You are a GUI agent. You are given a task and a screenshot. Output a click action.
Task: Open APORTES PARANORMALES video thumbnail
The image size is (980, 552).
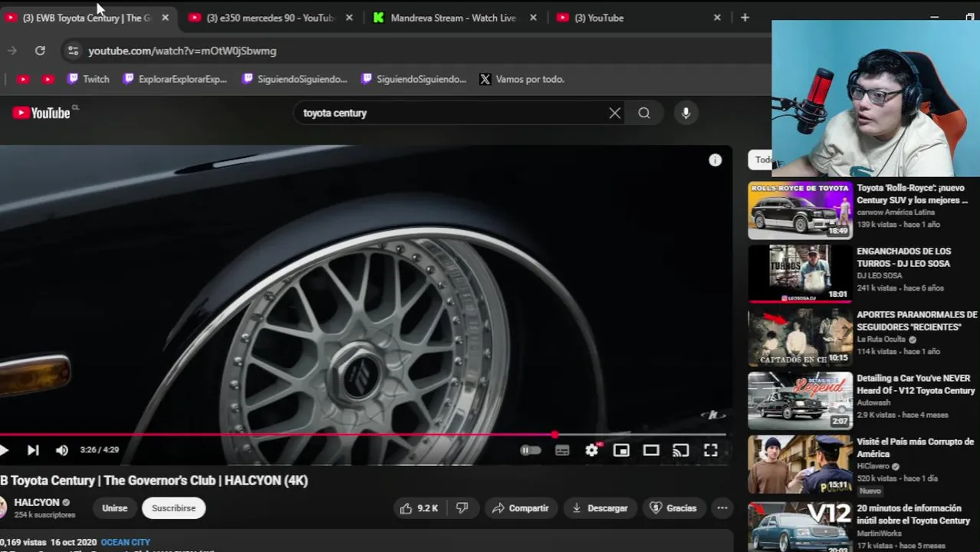(800, 338)
